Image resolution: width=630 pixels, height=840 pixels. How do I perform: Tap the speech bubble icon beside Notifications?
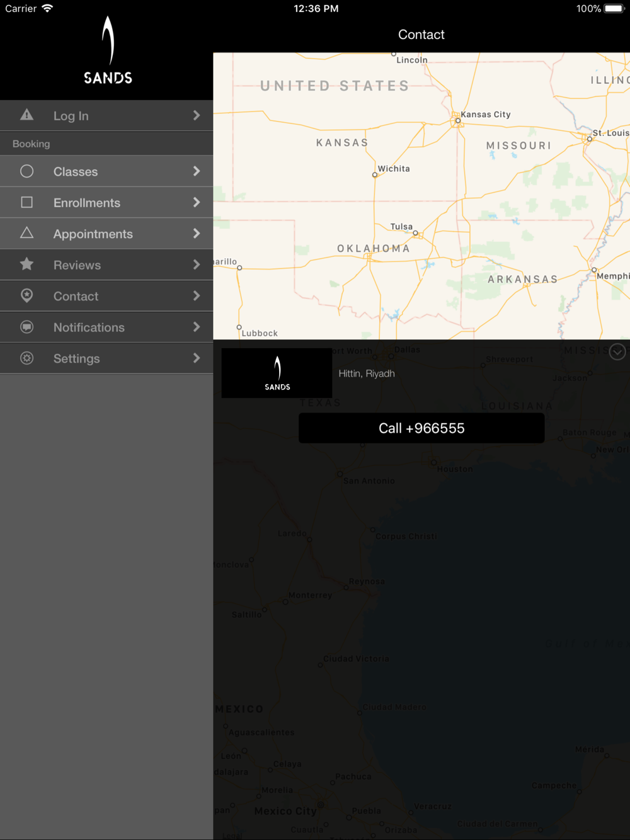[26, 327]
